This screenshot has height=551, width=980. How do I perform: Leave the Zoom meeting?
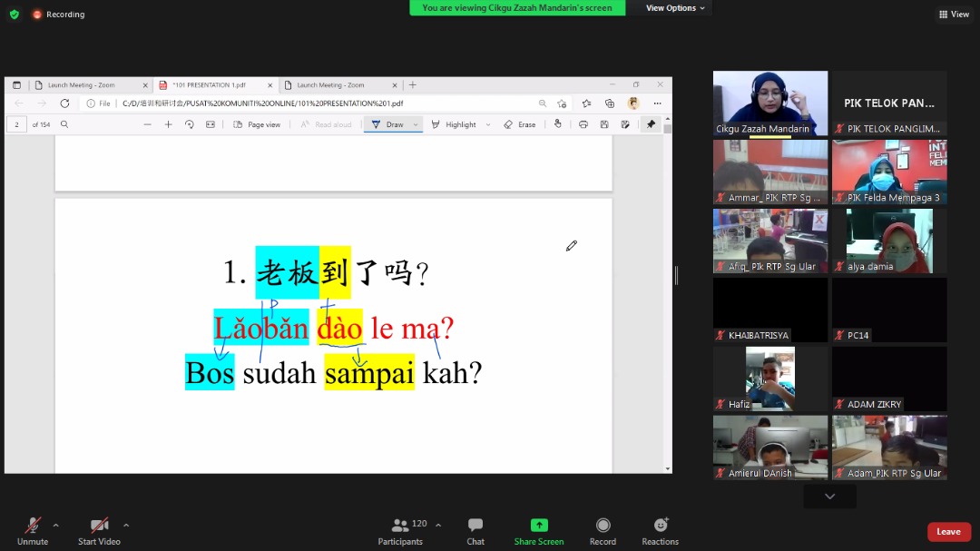click(949, 532)
